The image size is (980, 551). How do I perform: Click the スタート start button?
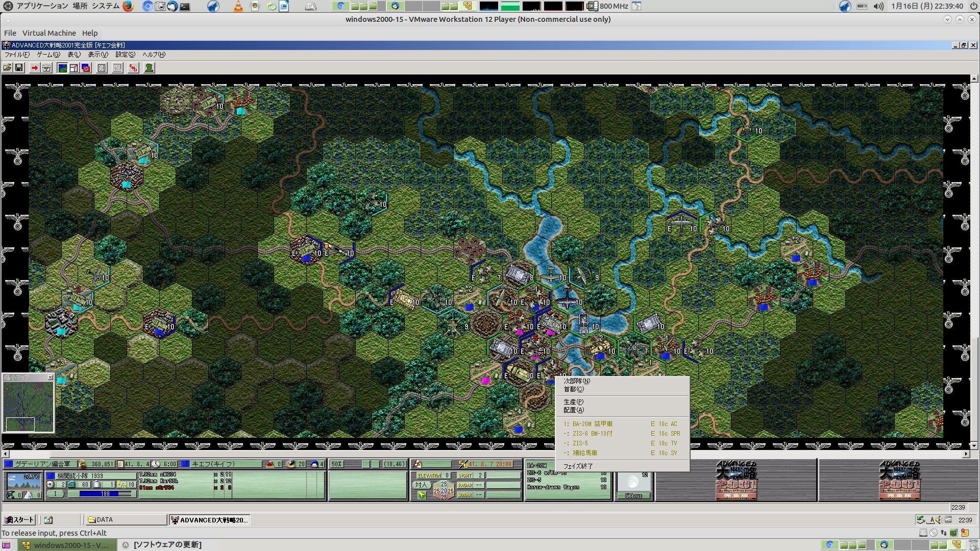pyautogui.click(x=19, y=520)
